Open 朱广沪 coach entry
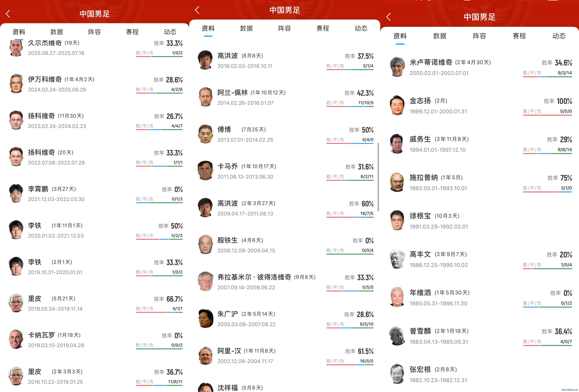Image resolution: width=579 pixels, height=392 pixels. click(x=284, y=319)
